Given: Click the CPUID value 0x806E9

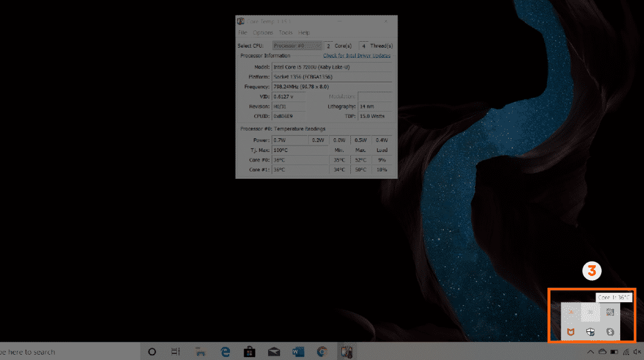Looking at the screenshot, I should [289, 116].
